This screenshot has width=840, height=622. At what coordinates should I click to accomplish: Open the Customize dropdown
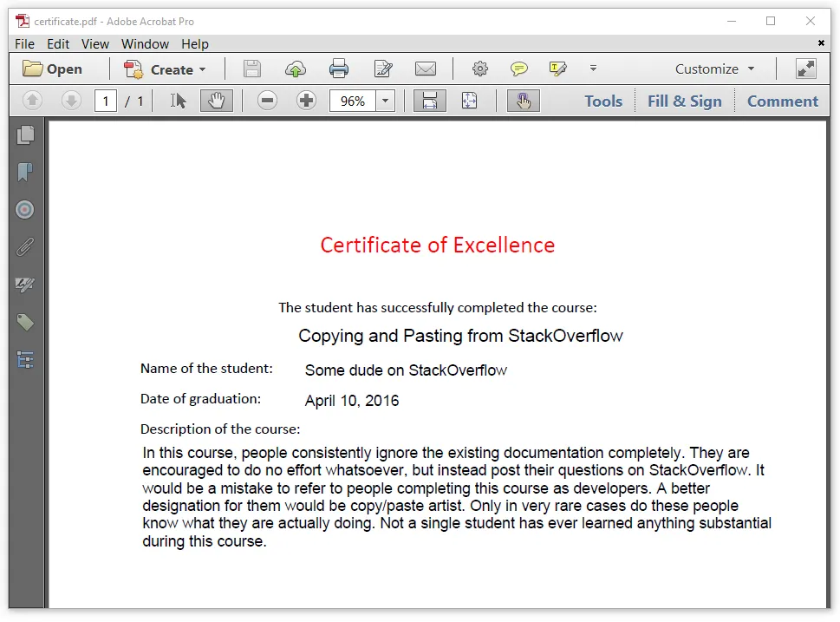point(714,69)
